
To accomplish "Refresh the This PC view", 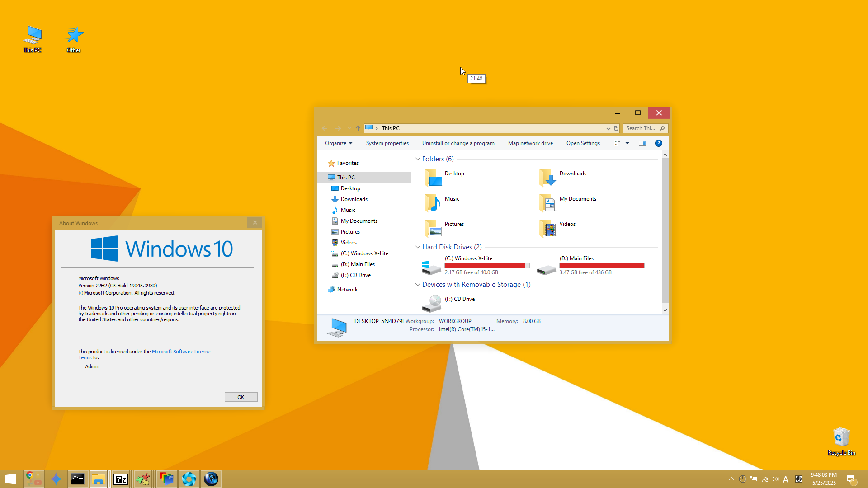I will (616, 128).
